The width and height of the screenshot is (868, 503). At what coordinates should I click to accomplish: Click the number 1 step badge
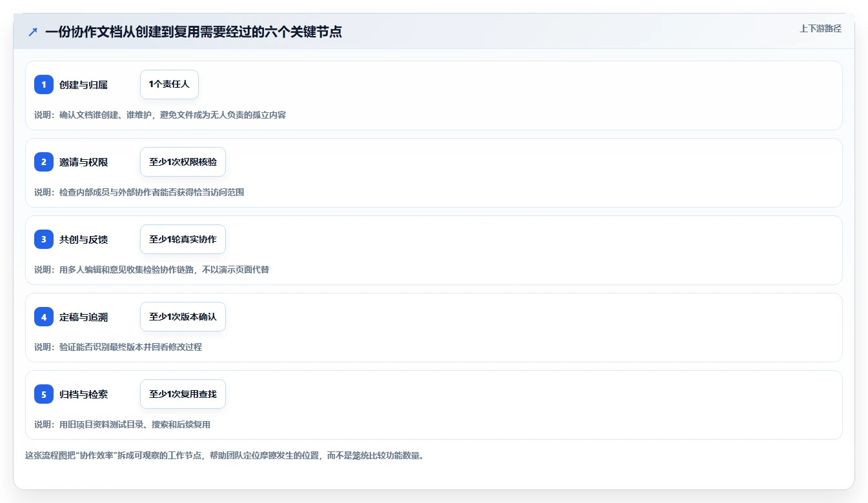(44, 84)
